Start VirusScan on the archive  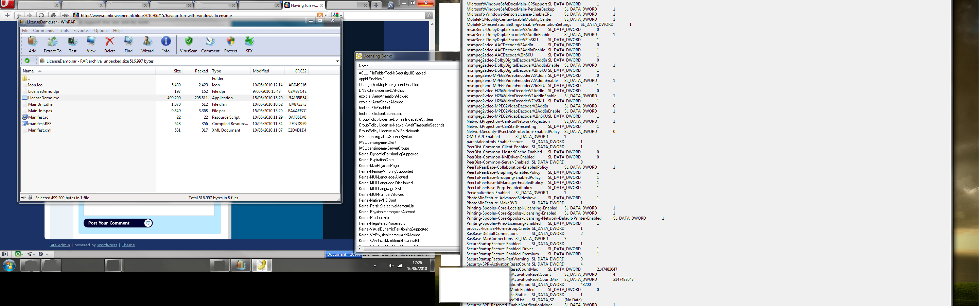pyautogui.click(x=189, y=44)
